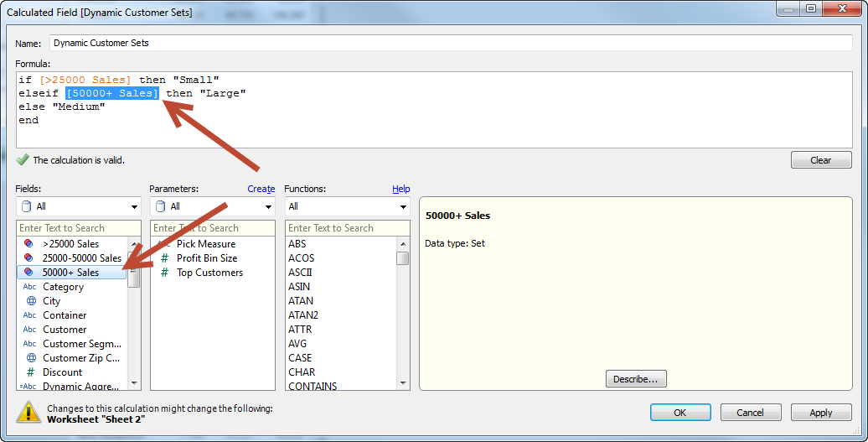Viewport: 868px width, 442px height.
Task: Open the functions Help link
Action: click(401, 189)
